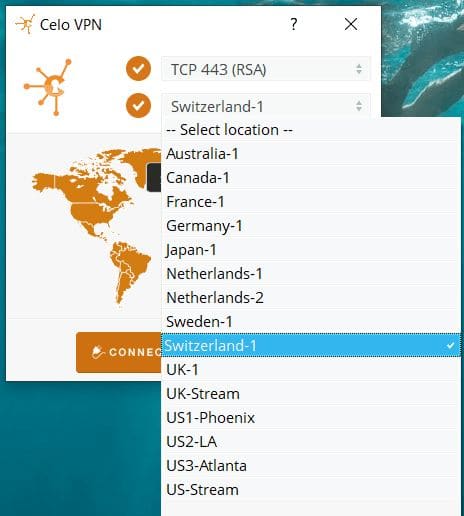Select Australia-1 from the location list
The height and width of the screenshot is (516, 464).
tap(311, 154)
